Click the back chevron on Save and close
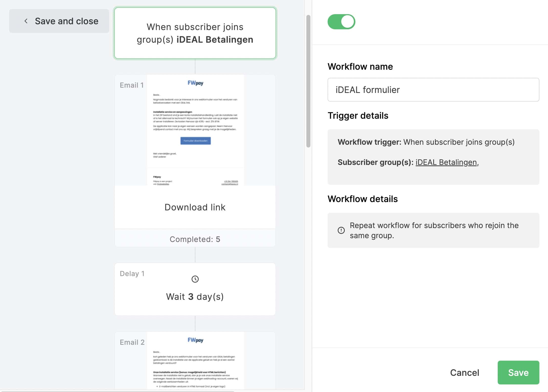The height and width of the screenshot is (392, 548). tap(26, 20)
